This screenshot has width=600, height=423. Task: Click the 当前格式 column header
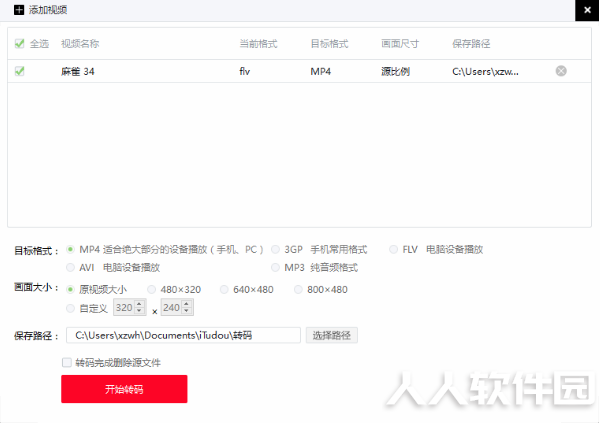258,44
